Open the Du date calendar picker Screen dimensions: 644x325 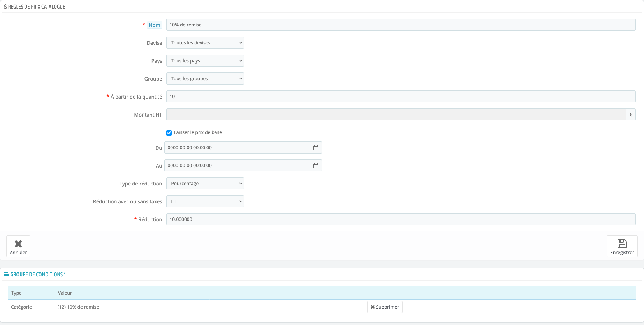(316, 148)
